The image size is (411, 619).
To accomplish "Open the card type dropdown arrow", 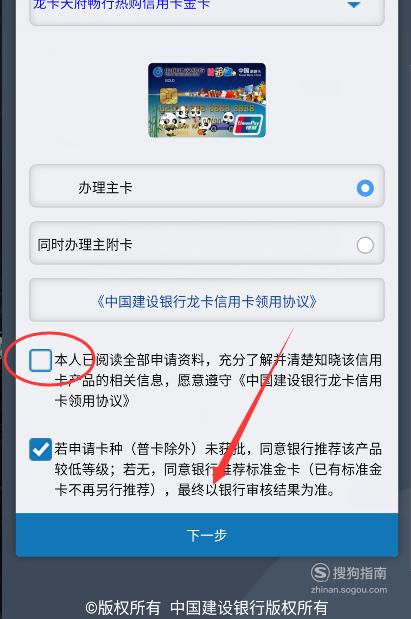I will 353,4.
